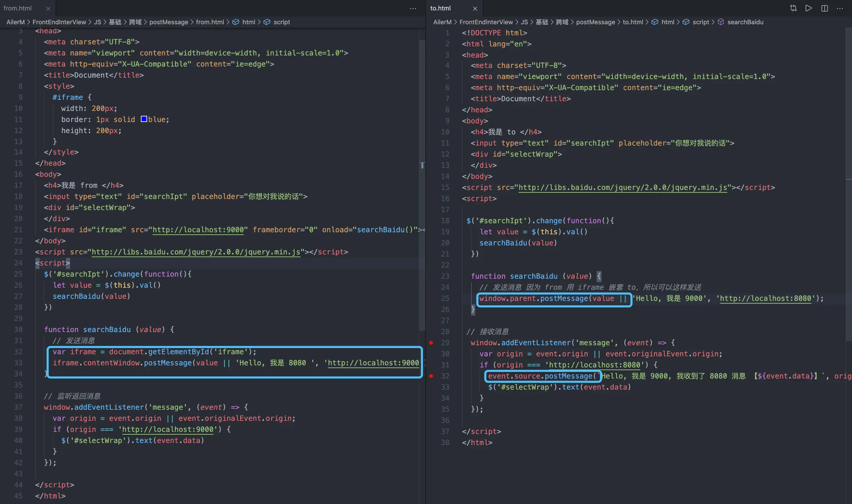Toggle the breakpoint on line 32 of to.html
The width and height of the screenshot is (852, 504).
431,376
